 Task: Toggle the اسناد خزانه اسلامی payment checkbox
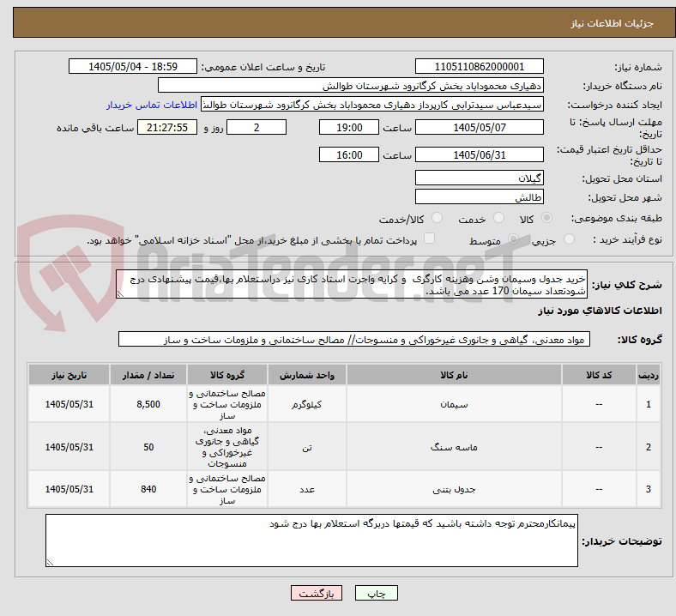[429, 239]
